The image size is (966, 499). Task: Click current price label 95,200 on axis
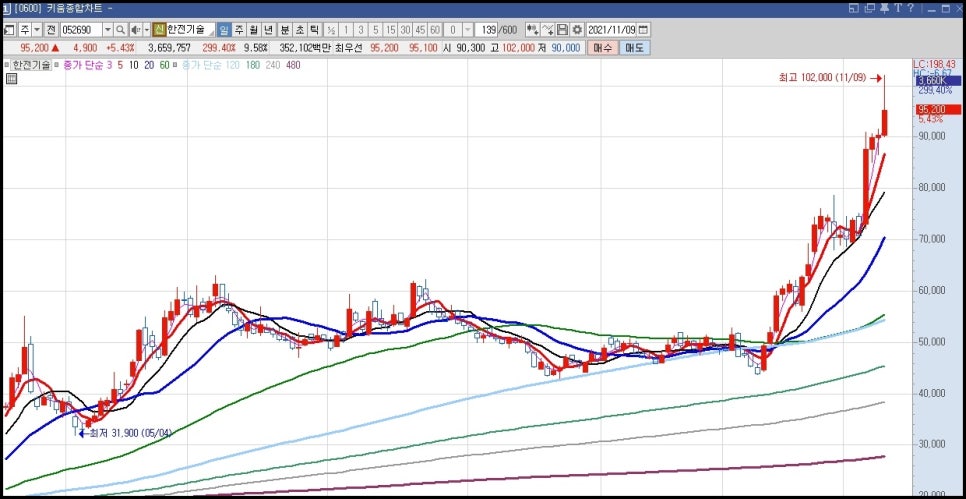tap(938, 110)
